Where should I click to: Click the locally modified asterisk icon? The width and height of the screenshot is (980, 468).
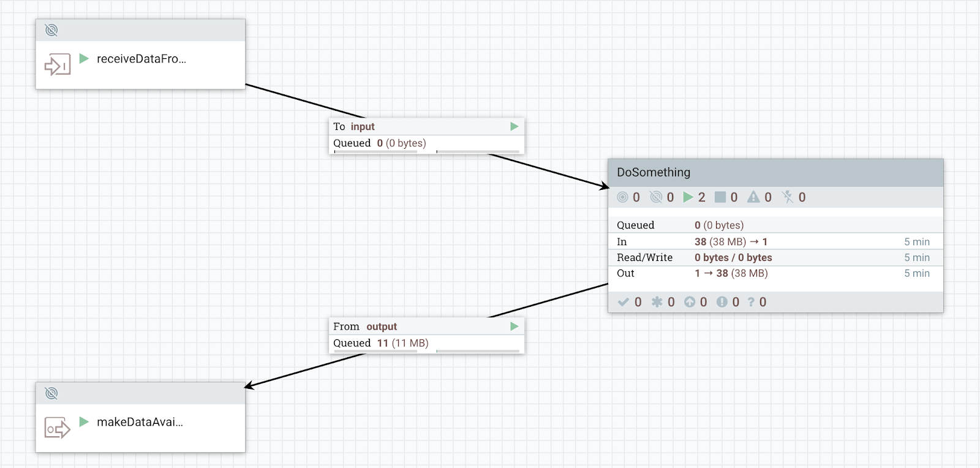click(657, 302)
